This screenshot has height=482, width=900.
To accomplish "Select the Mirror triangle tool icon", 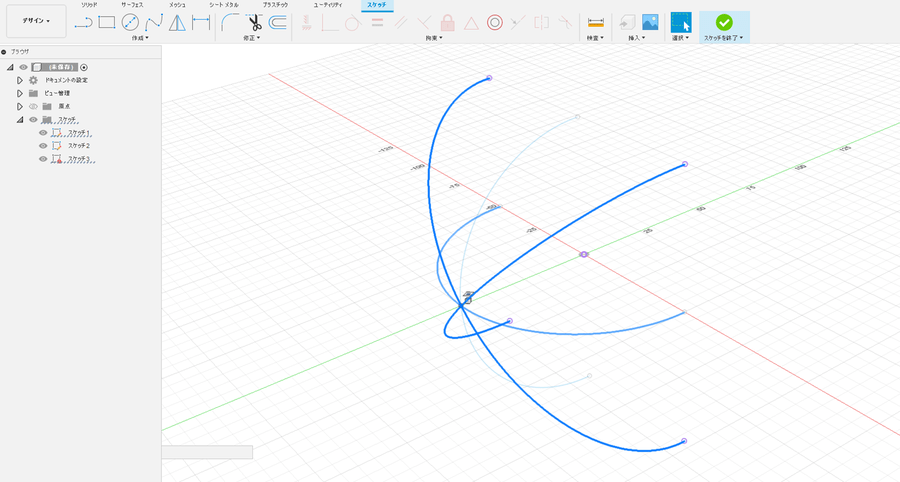I will (177, 22).
